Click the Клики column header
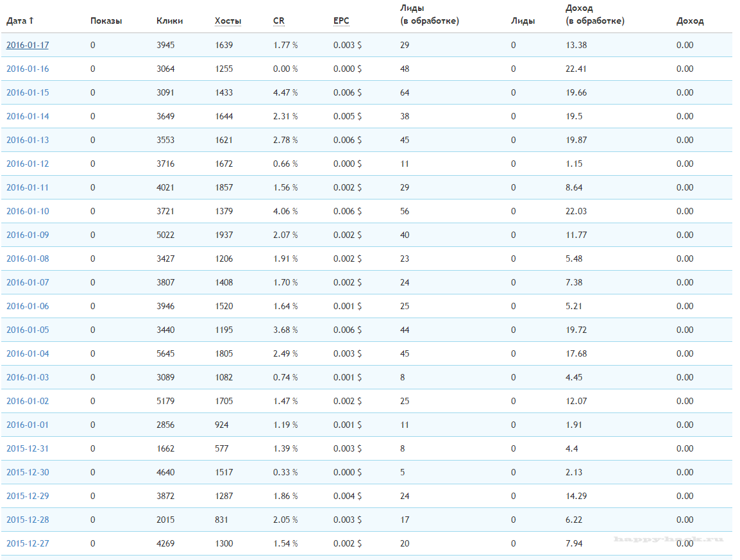 click(169, 21)
